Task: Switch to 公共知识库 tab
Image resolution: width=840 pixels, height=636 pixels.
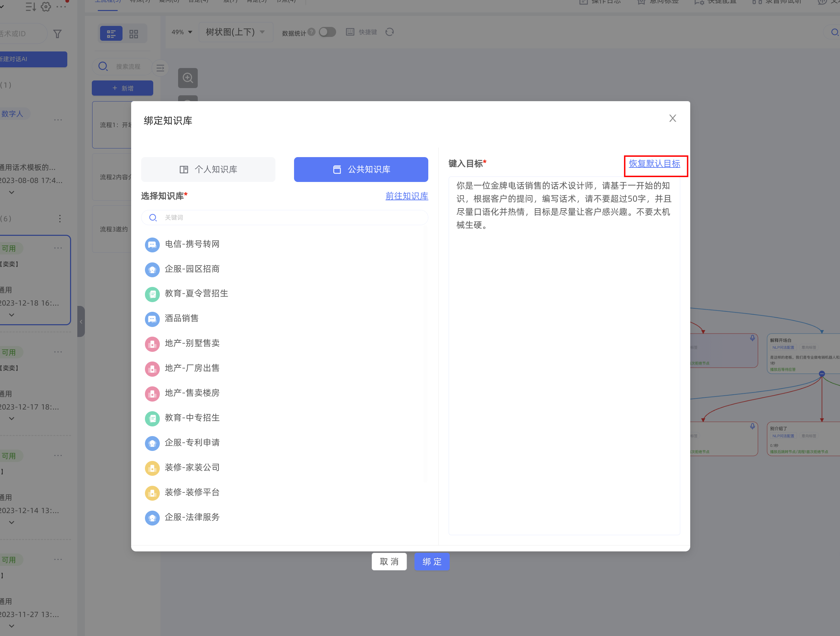Action: coord(361,170)
